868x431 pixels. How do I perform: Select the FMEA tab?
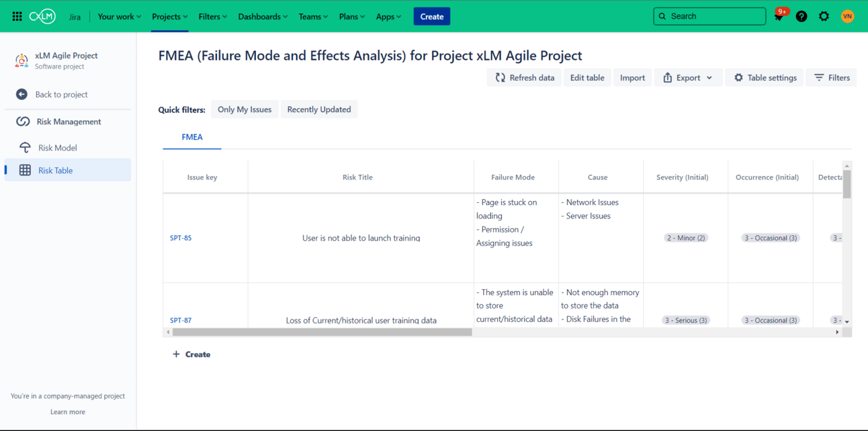[192, 137]
